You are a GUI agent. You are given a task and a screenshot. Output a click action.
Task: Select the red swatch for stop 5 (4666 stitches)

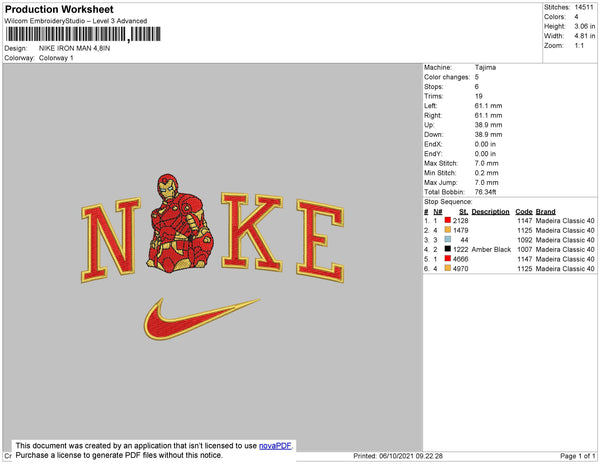tap(447, 259)
